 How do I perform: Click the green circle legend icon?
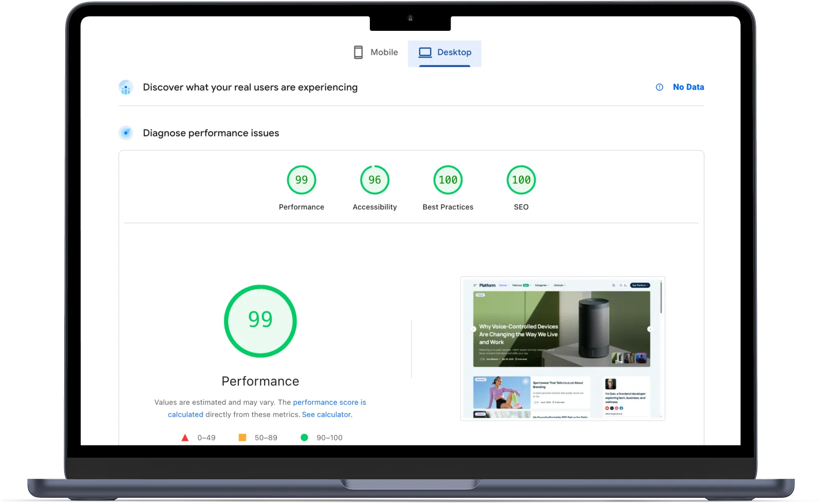pyautogui.click(x=304, y=438)
